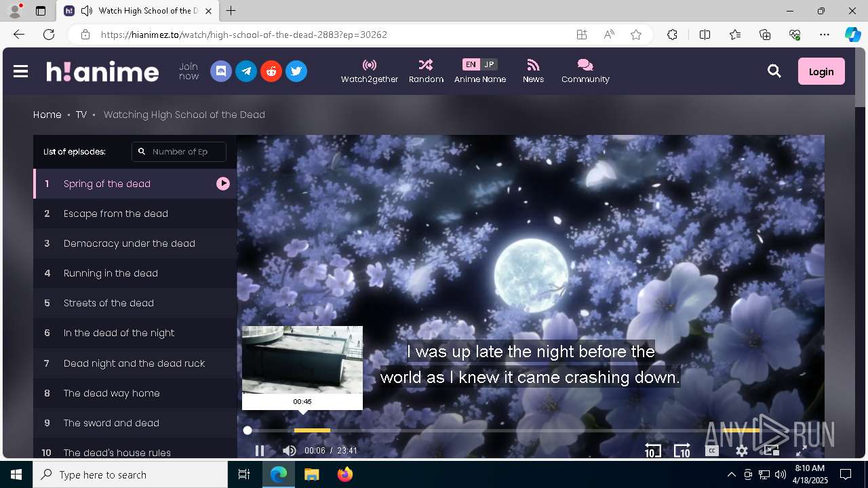Screen dimensions: 868x488
Task: Select episode 8 The dead way home
Action: click(135, 393)
